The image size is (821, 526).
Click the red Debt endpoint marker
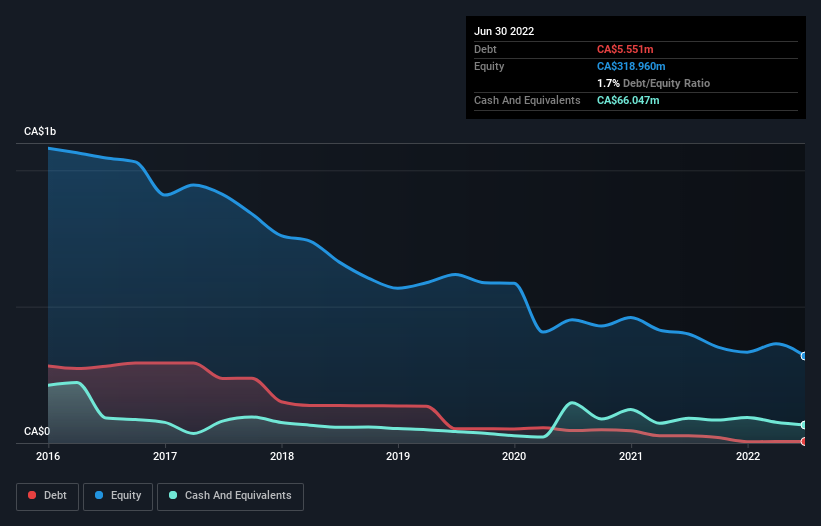804,442
